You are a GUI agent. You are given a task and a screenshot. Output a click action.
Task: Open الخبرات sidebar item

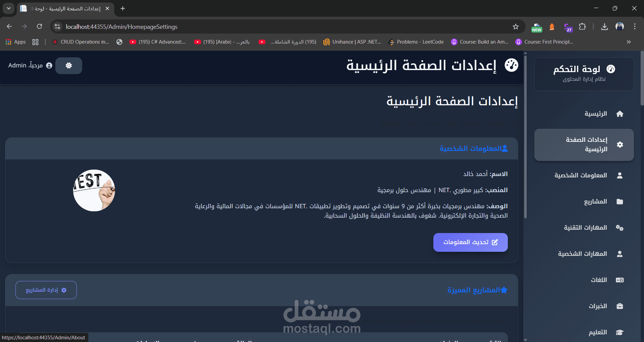(x=584, y=306)
